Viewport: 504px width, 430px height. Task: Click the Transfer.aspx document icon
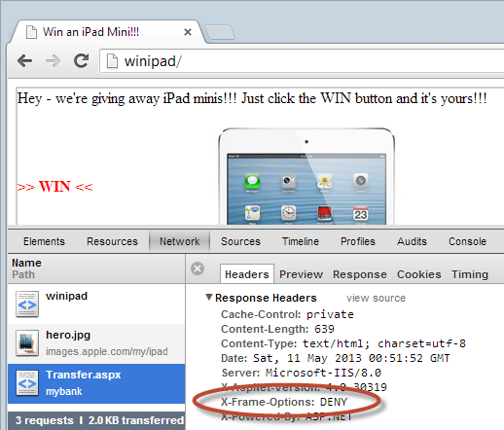(27, 383)
